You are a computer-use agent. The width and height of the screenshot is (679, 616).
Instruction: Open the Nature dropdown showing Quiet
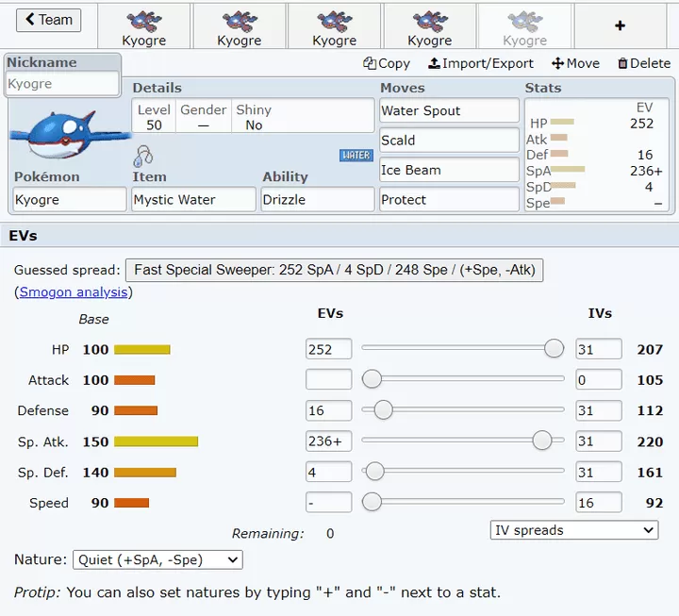tap(157, 559)
